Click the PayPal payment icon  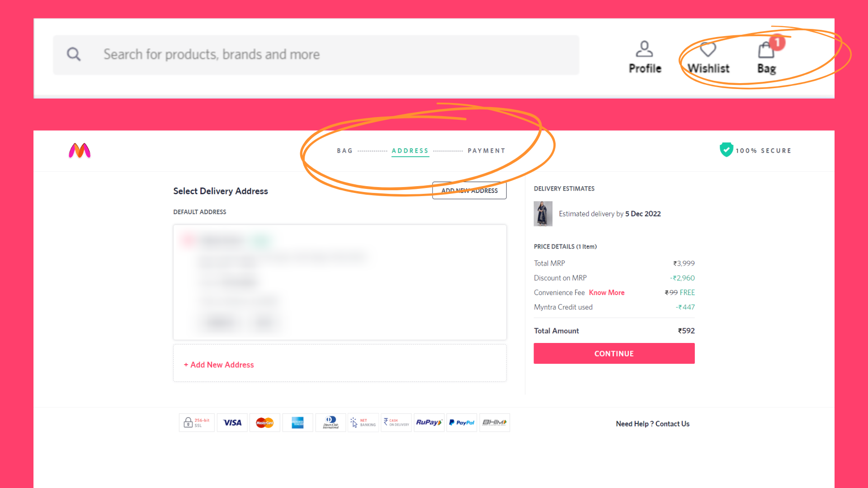tap(462, 422)
